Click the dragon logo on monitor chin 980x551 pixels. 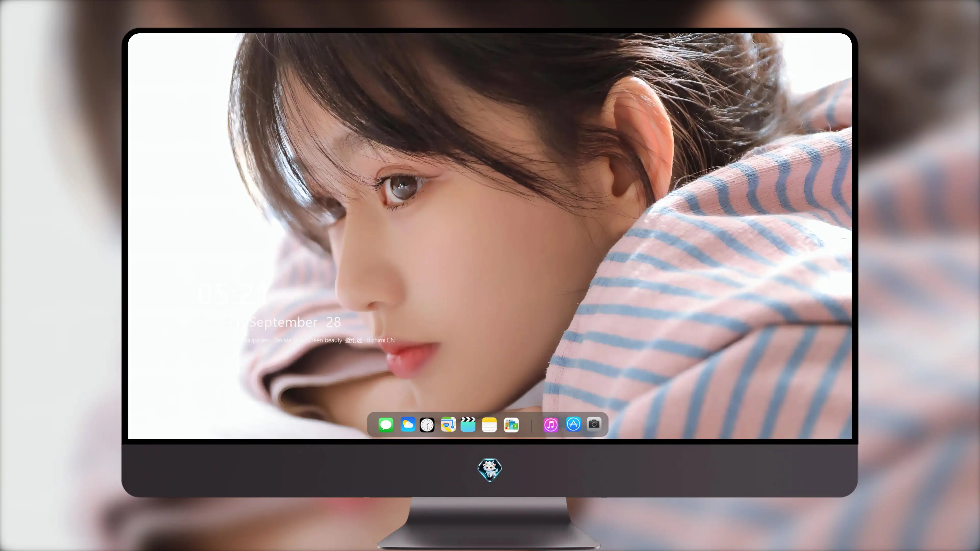(x=490, y=470)
